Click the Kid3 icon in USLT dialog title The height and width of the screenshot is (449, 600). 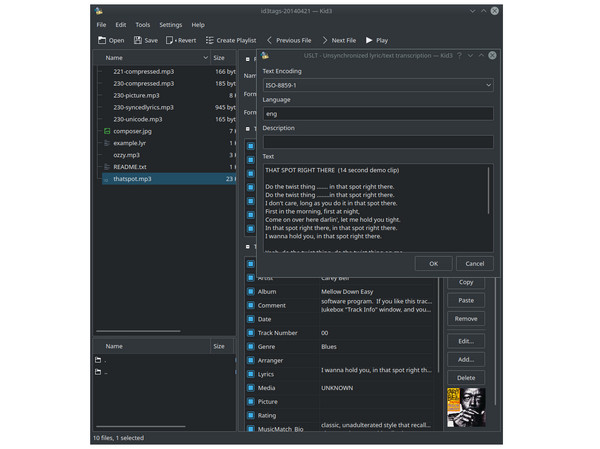pos(265,56)
